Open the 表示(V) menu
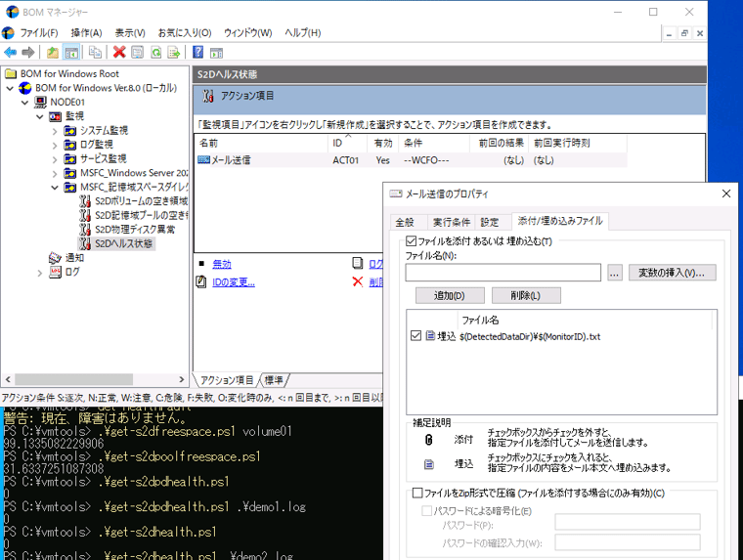The height and width of the screenshot is (560, 743). pyautogui.click(x=130, y=32)
